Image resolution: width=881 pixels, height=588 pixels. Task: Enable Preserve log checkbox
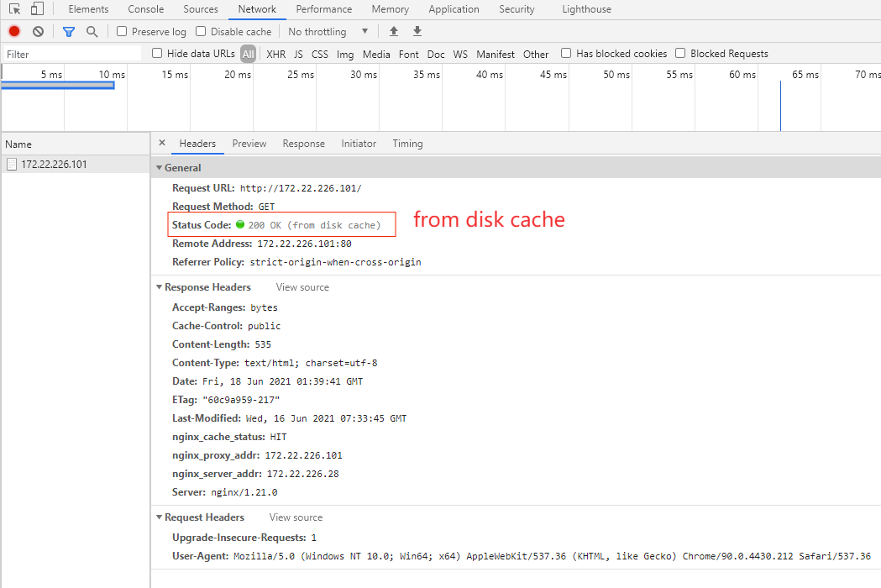point(122,31)
